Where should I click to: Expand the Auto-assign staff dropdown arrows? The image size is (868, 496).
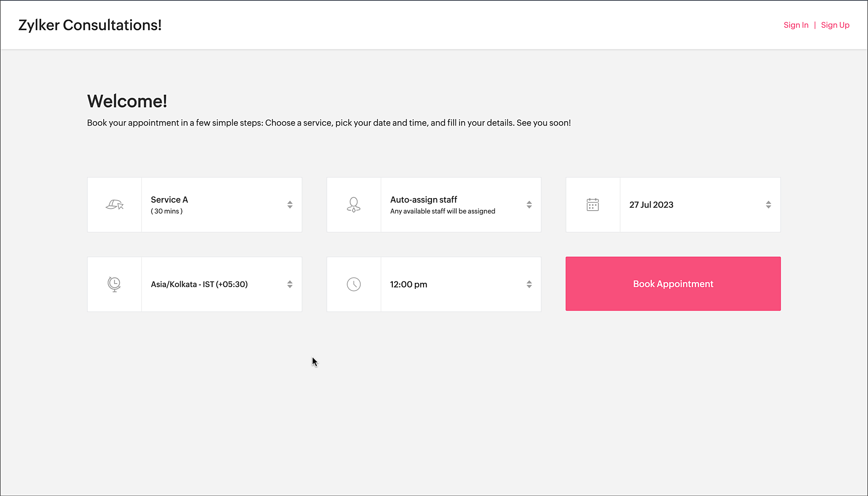pos(529,205)
